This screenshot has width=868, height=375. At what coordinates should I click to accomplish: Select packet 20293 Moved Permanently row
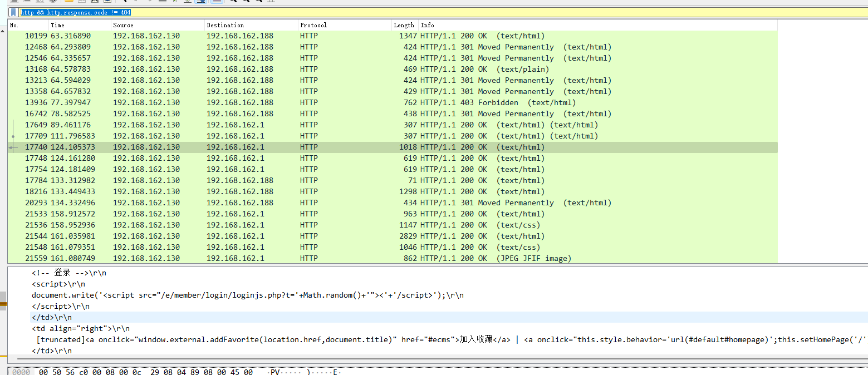tap(393, 203)
